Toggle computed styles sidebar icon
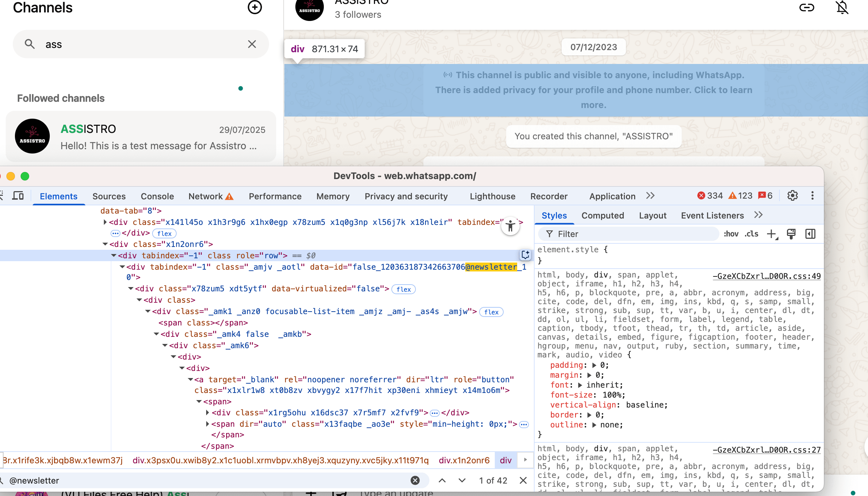 pos(810,234)
